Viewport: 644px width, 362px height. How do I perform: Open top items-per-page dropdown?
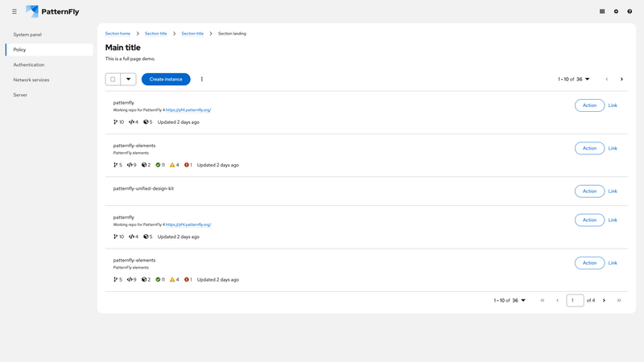coord(574,79)
